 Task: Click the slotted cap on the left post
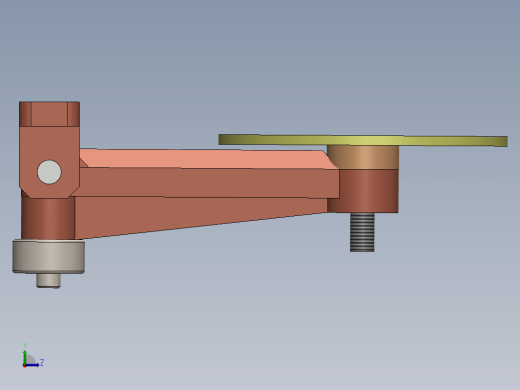click(49, 114)
